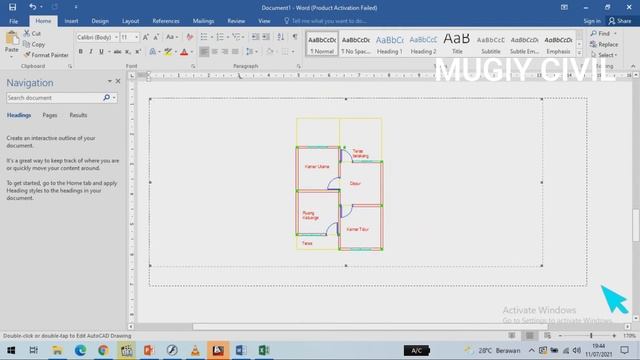Click Sign in link
This screenshot has height=360, width=640.
click(x=592, y=21)
